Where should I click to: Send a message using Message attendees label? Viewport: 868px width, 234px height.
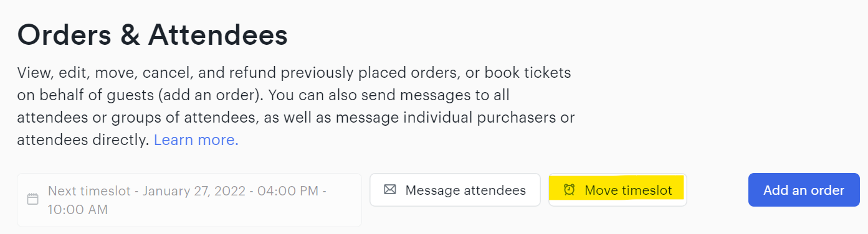click(x=465, y=190)
